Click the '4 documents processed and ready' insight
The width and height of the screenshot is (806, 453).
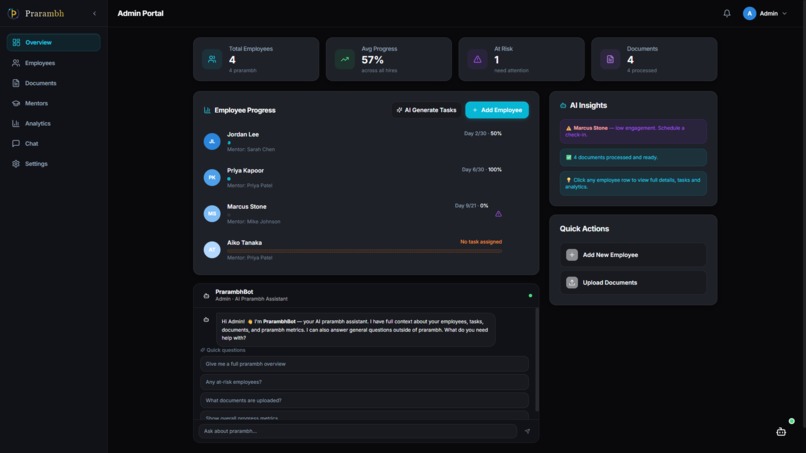(633, 157)
